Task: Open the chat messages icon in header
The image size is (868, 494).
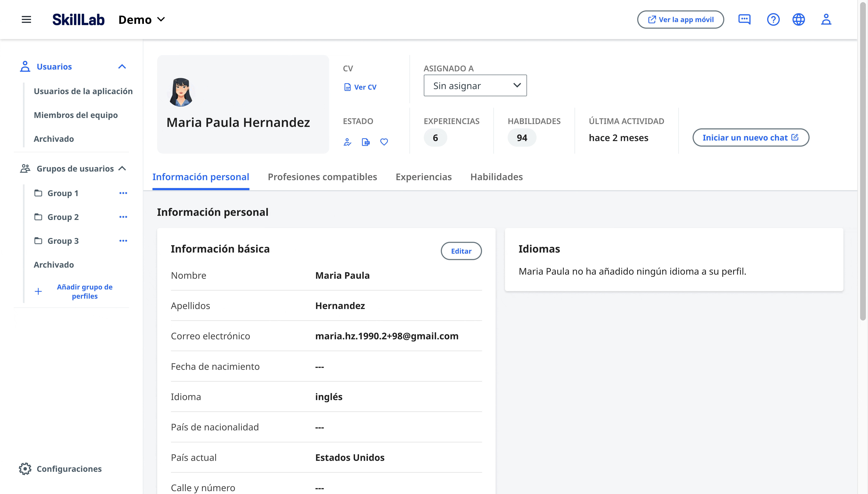Action: tap(744, 20)
